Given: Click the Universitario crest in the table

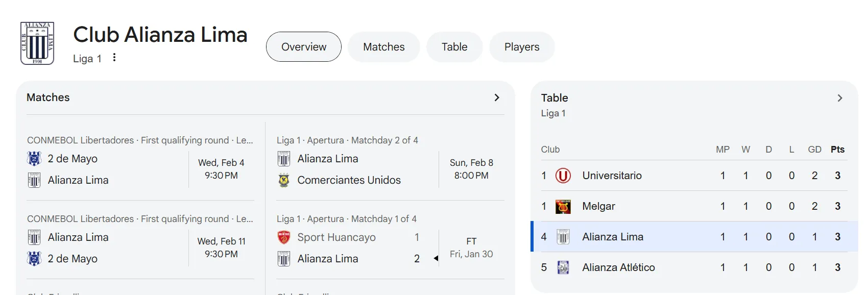Looking at the screenshot, I should 564,175.
